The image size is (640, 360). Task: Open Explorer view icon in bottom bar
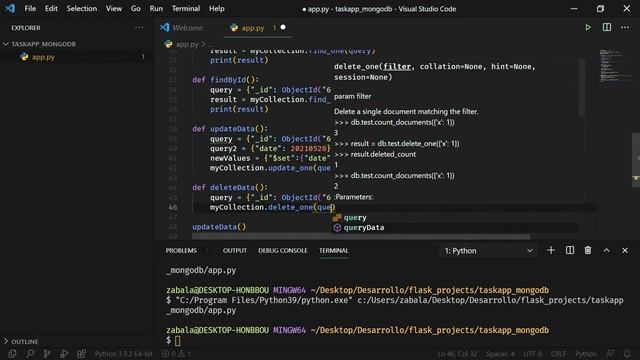(12, 354)
